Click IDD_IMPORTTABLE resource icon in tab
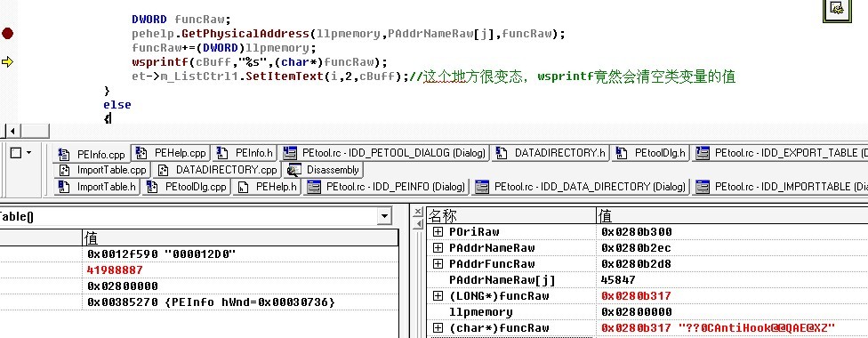 coord(702,187)
